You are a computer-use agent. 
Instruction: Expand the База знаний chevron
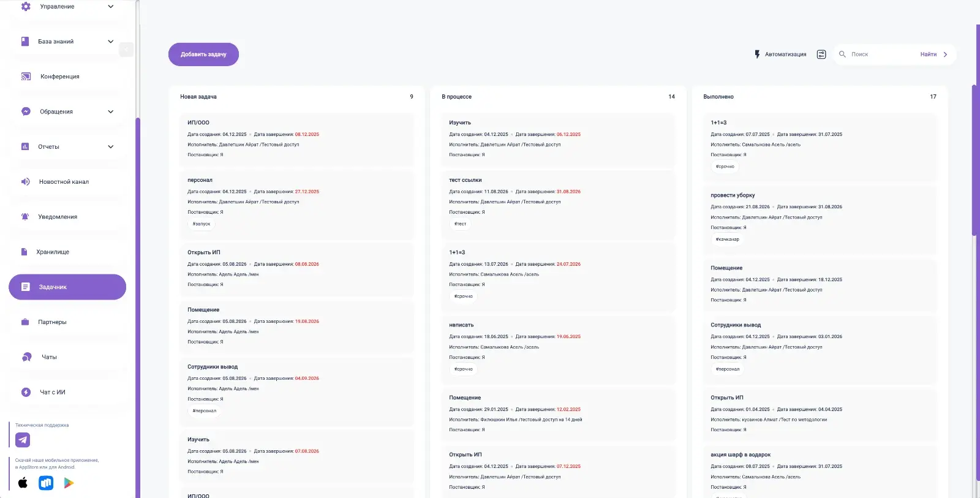click(111, 42)
